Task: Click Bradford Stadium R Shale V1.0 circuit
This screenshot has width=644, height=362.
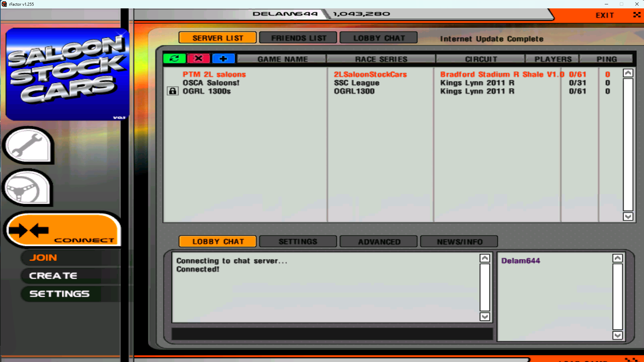Action: 502,74
